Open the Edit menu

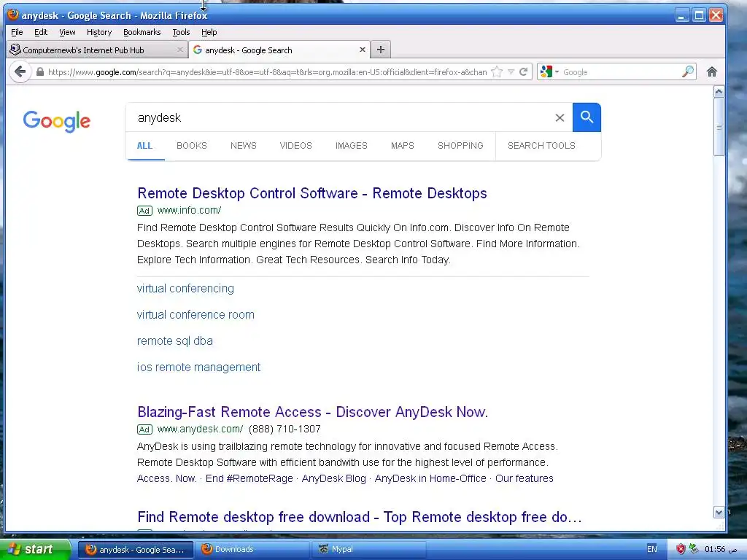41,32
